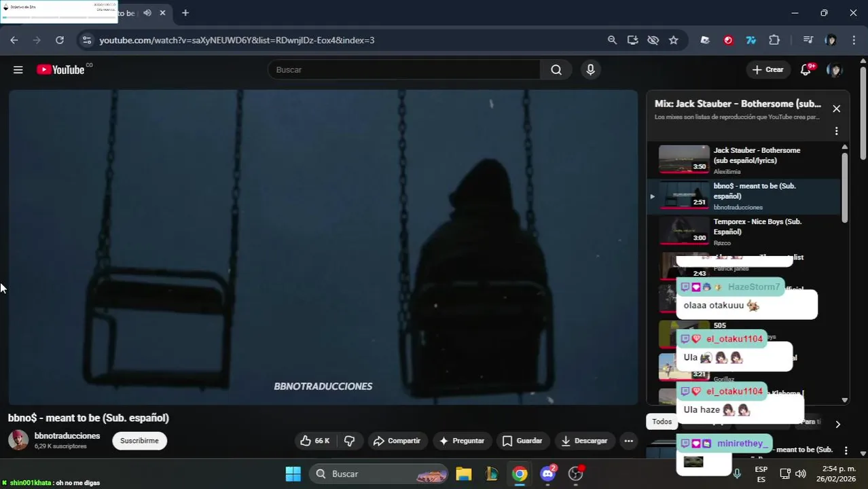This screenshot has width=868, height=489.
Task: Open Discord from taskbar
Action: coord(548,473)
